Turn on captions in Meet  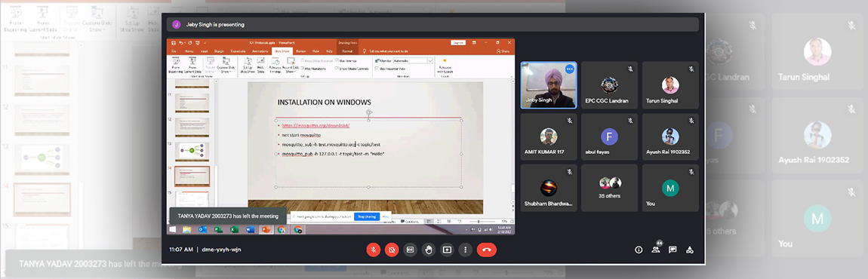point(410,250)
